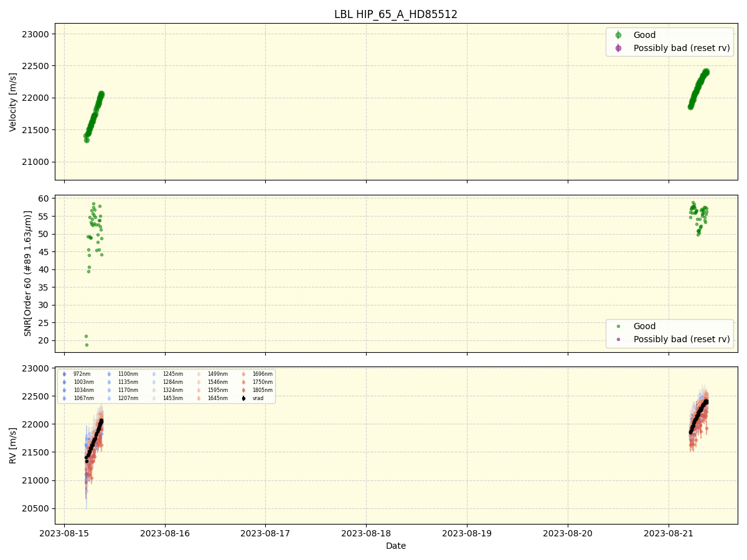Select the SNR[Order 60] axis label
The image size is (747, 560).
point(28,273)
